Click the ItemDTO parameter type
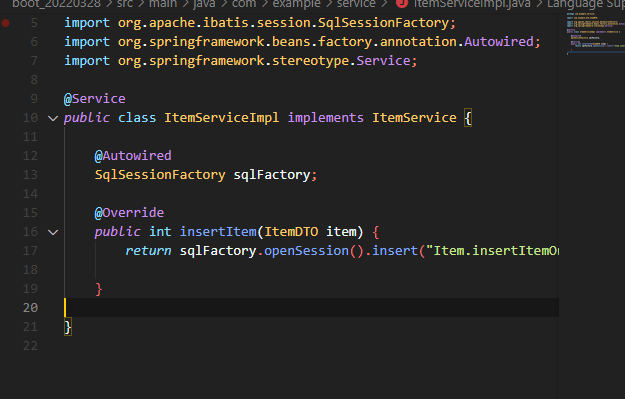 click(291, 232)
